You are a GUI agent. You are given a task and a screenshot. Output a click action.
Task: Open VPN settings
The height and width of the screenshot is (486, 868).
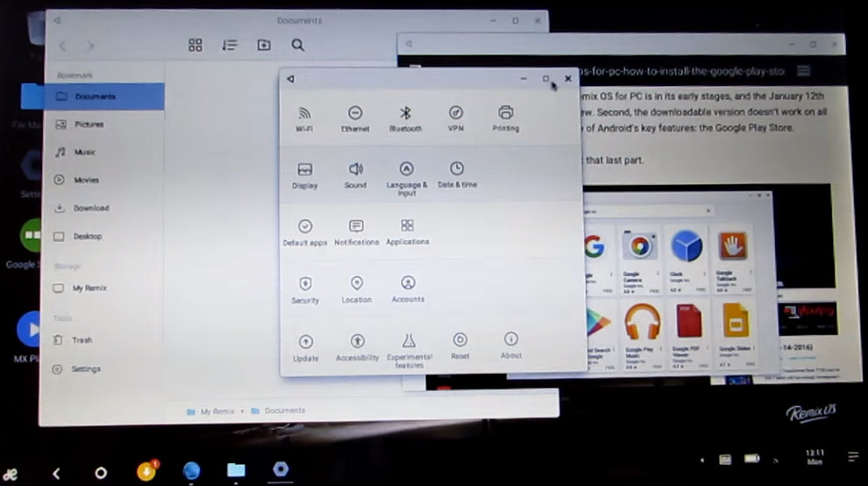tap(456, 118)
